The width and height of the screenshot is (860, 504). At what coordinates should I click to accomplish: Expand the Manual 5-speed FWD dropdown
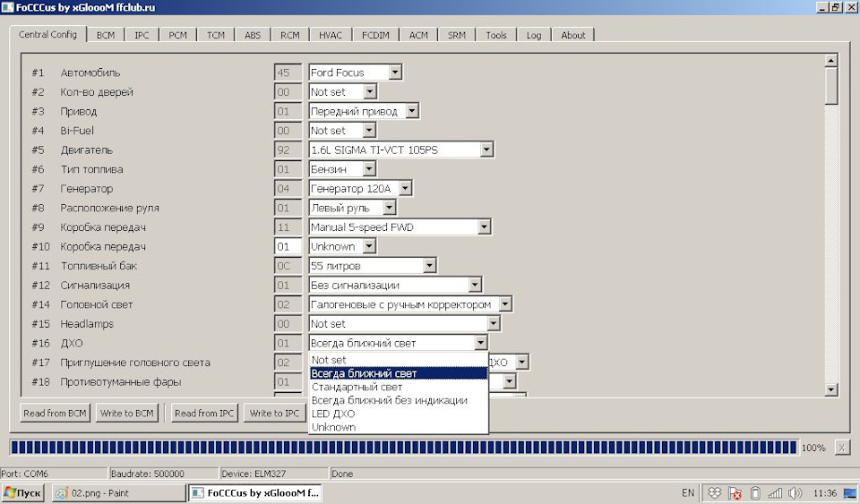[483, 226]
